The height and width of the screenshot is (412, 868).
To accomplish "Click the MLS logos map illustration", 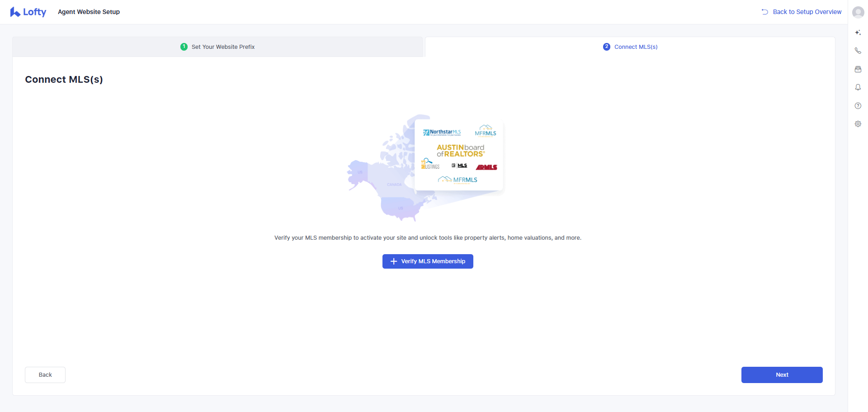I will point(425,167).
